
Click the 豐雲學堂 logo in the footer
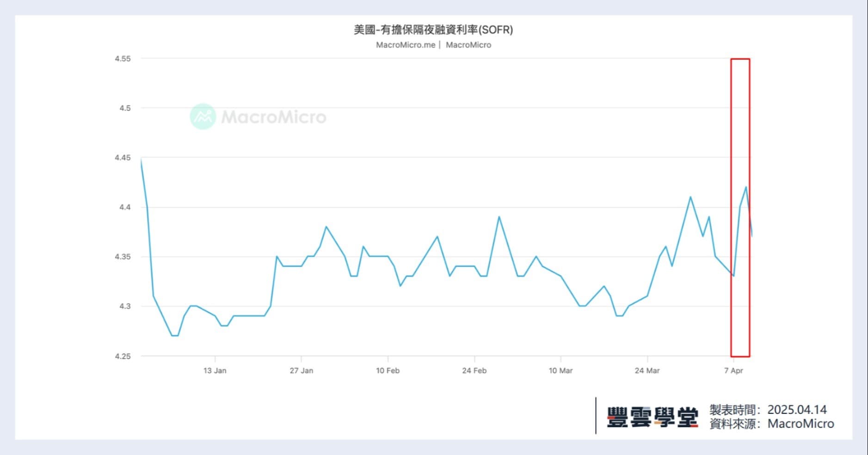pyautogui.click(x=652, y=417)
